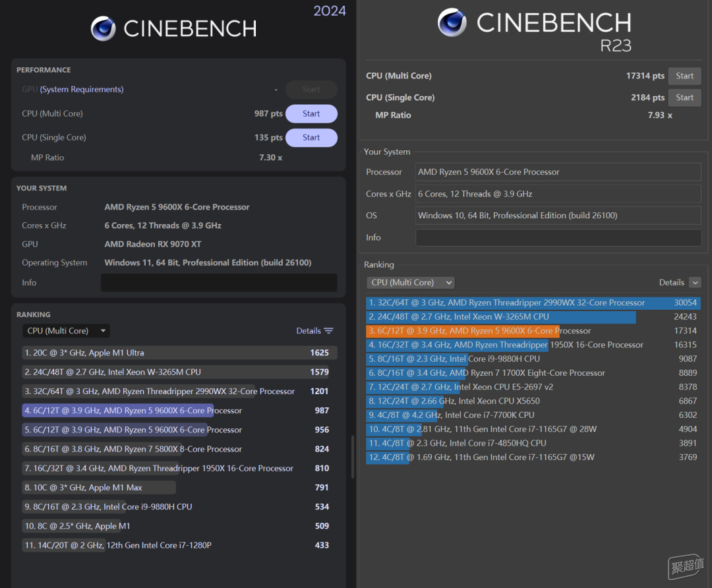Click the Cinebench R23 logo icon
This screenshot has width=712, height=588.
pyautogui.click(x=452, y=22)
